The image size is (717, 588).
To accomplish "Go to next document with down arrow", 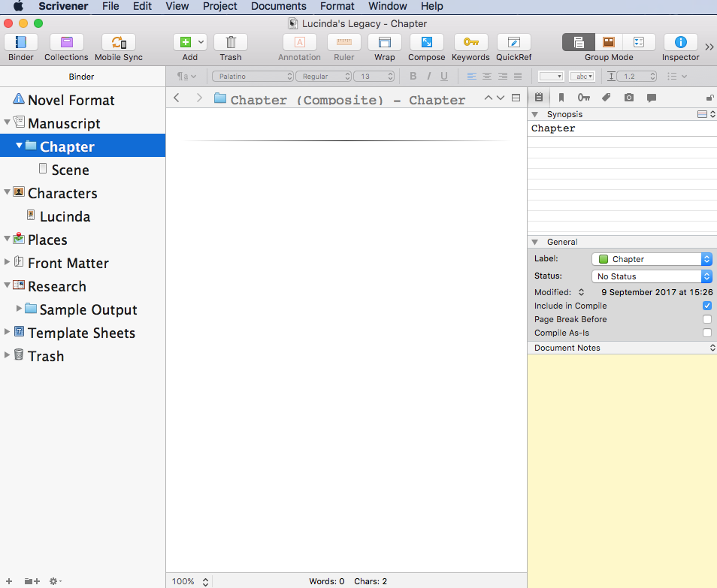I will [501, 98].
